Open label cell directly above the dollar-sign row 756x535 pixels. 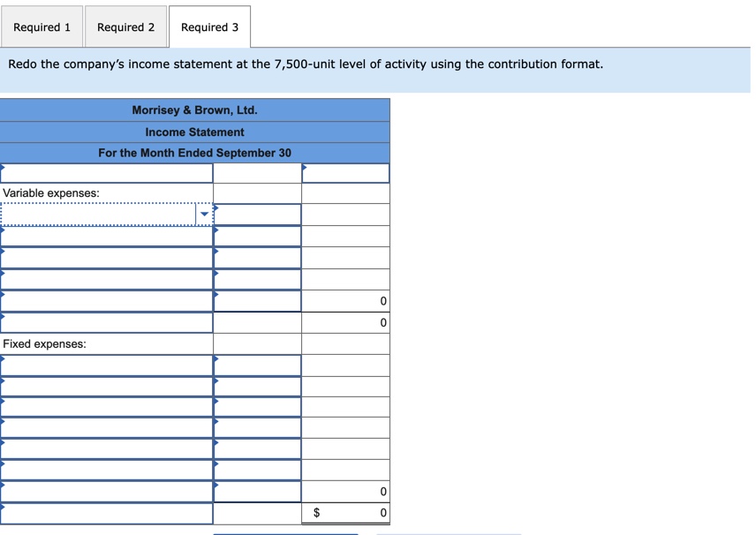(107, 492)
